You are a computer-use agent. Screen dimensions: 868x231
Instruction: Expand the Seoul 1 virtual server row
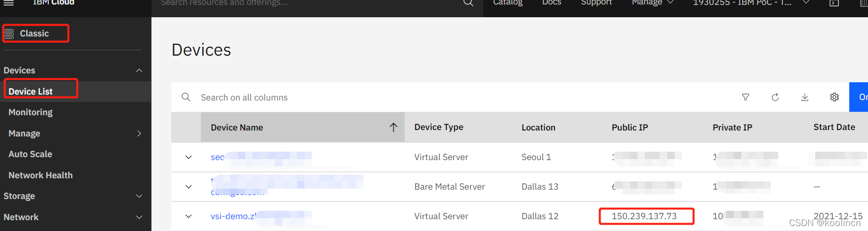pos(189,157)
